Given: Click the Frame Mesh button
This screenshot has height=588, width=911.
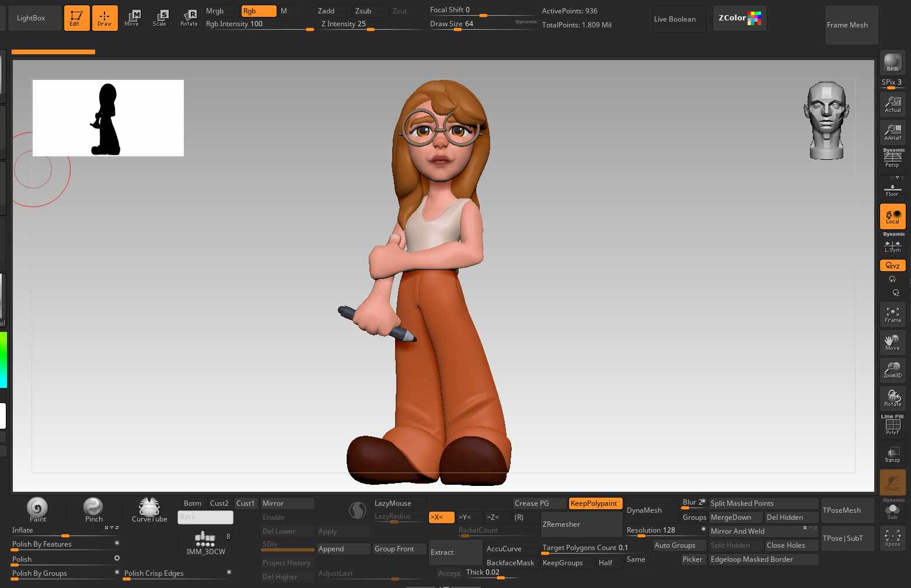Looking at the screenshot, I should pos(847,25).
